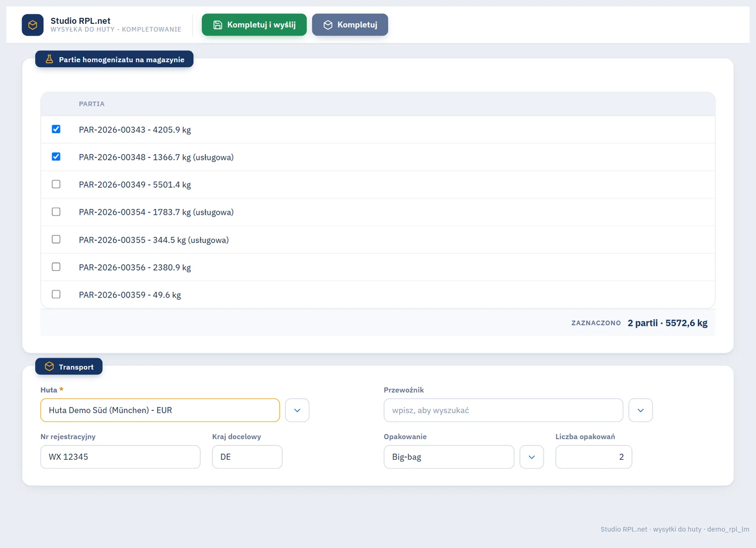Click the Opakowanie field showing Big-bag
This screenshot has width=756, height=548.
coord(449,457)
